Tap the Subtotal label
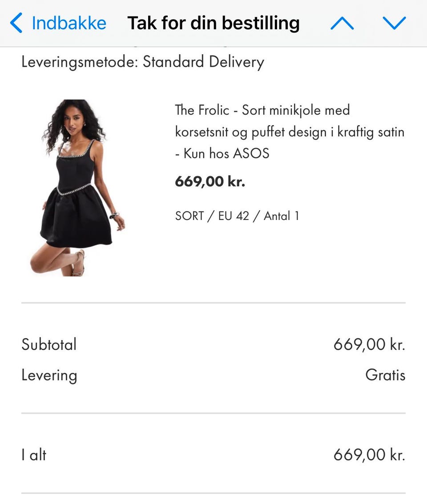 tap(49, 344)
